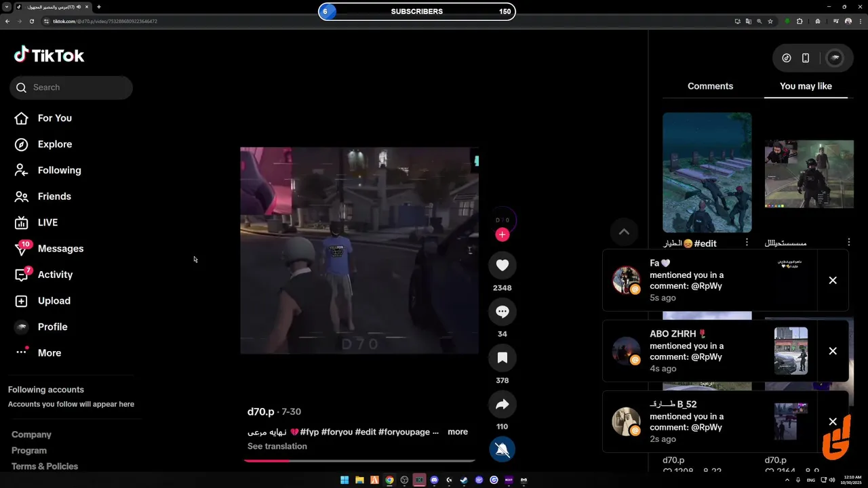The image size is (868, 488).
Task: Go to previous video with up chevron
Action: coord(624,232)
